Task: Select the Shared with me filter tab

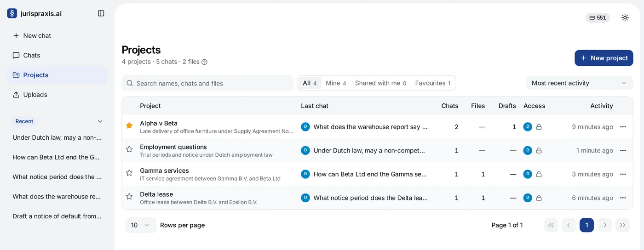Action: tap(380, 83)
